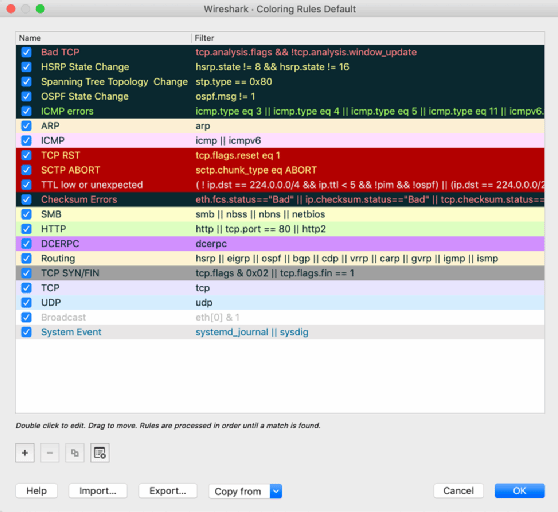Clear all coloring rules icon
This screenshot has height=512, width=558.
click(x=100, y=453)
